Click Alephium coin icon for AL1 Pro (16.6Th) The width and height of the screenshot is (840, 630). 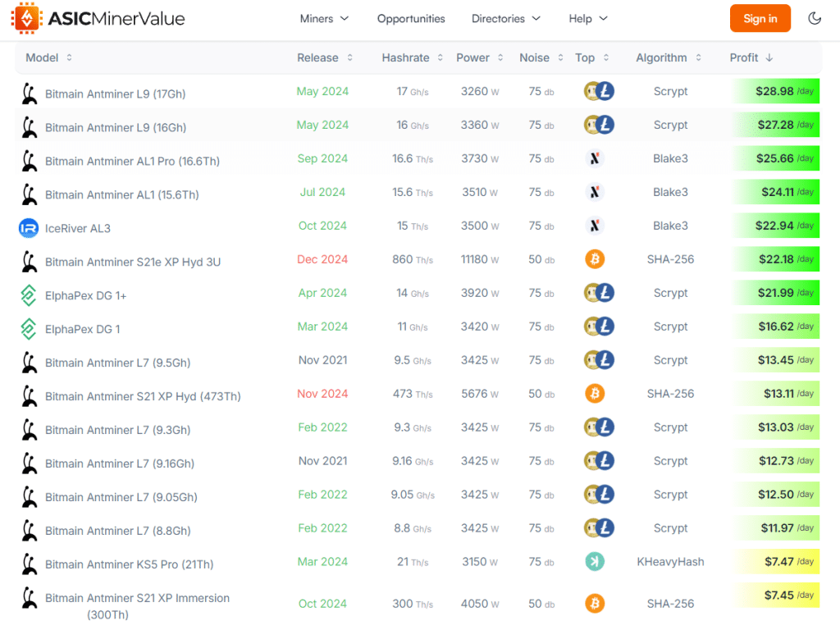[595, 158]
